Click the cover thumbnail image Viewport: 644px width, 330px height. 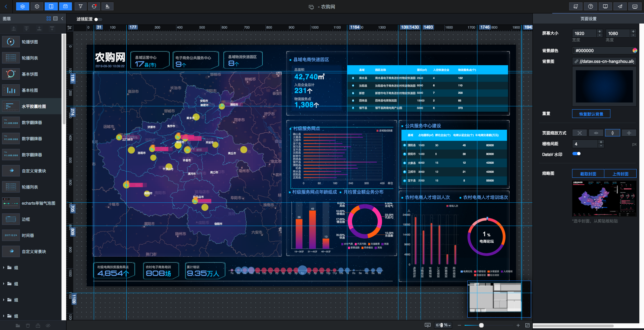point(604,199)
